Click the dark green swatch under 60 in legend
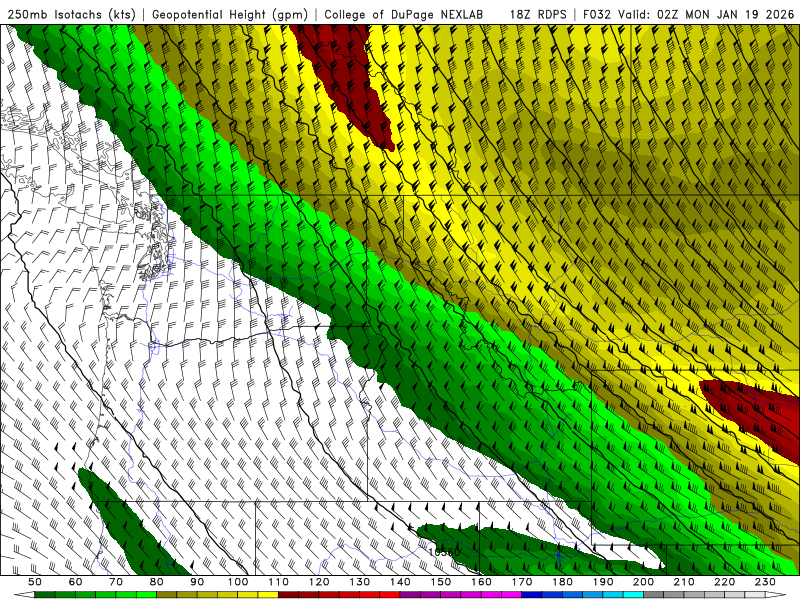Image resolution: width=800 pixels, height=600 pixels. click(65, 594)
